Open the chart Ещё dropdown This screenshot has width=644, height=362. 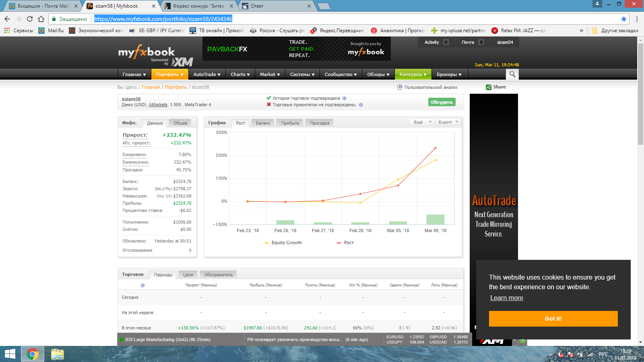click(x=421, y=122)
